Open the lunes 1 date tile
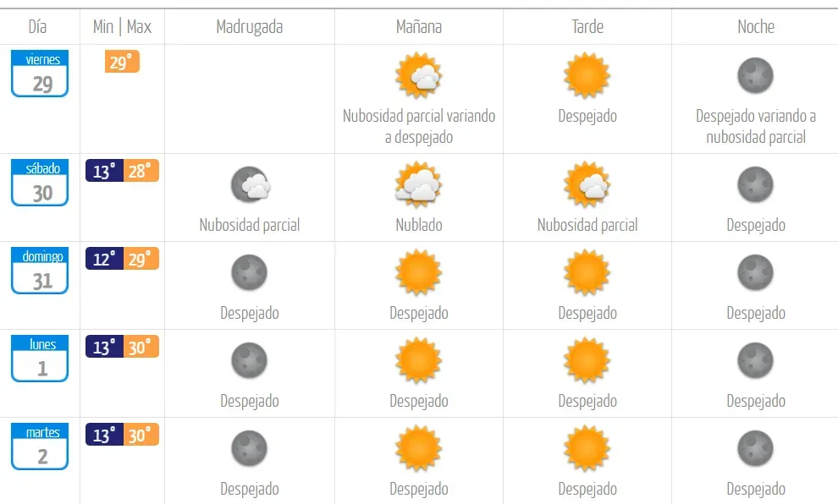Screen dimensions: 838x504 coord(40,359)
